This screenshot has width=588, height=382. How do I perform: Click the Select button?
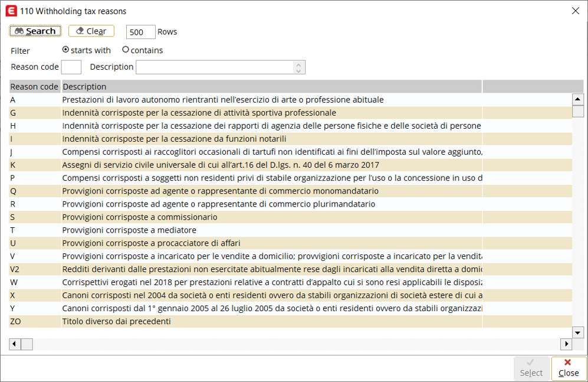(x=531, y=368)
